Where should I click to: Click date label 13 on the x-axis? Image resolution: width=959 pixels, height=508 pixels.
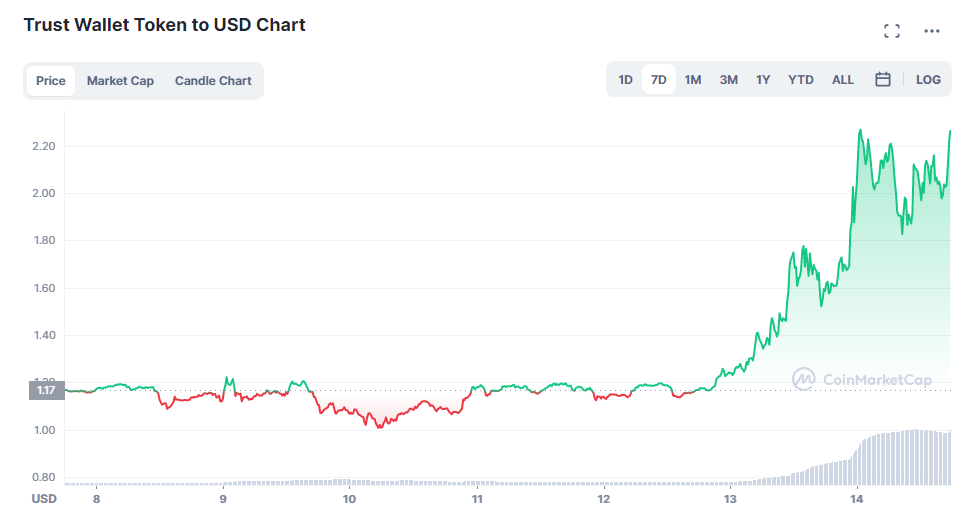click(730, 499)
